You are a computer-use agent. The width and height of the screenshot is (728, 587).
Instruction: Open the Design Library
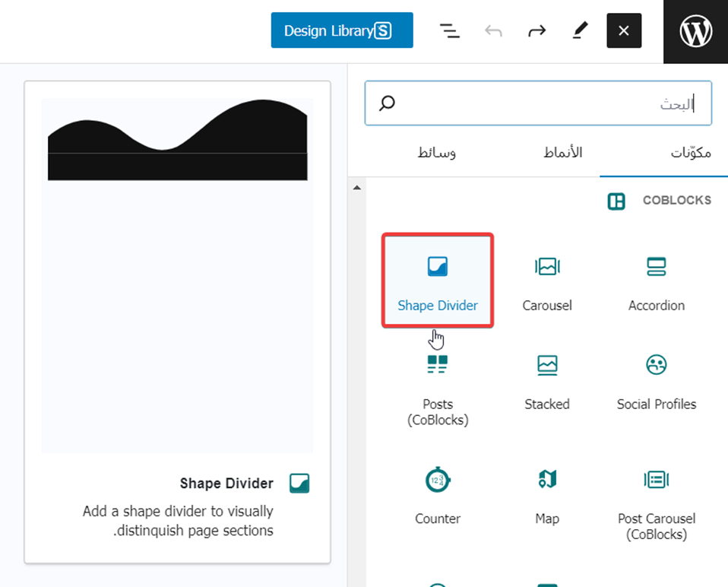click(342, 30)
